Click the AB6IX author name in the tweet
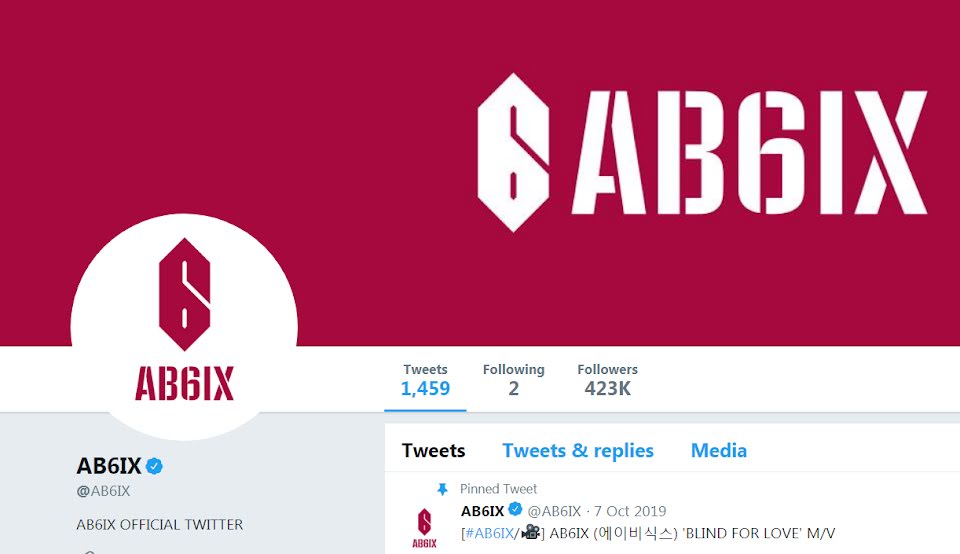Viewport: 960px width, 554px height. click(x=482, y=511)
